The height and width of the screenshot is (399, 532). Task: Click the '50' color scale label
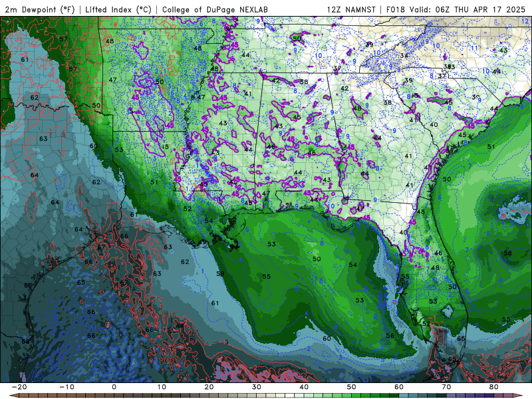point(352,387)
